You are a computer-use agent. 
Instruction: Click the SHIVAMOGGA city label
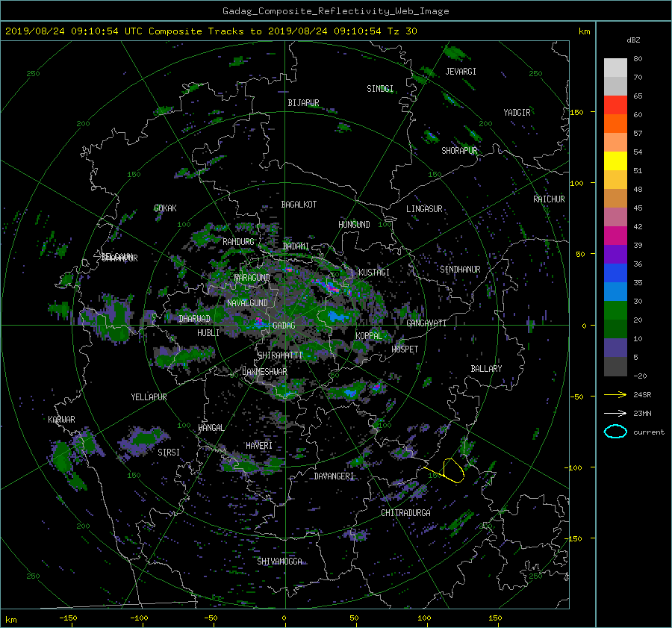[x=279, y=562]
